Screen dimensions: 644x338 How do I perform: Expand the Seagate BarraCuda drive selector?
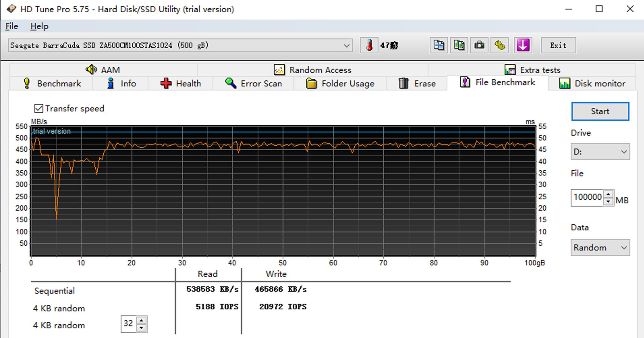point(346,46)
